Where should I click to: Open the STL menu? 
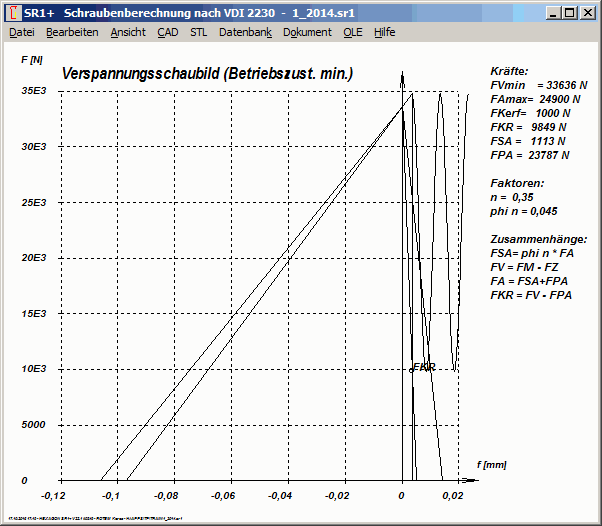199,32
